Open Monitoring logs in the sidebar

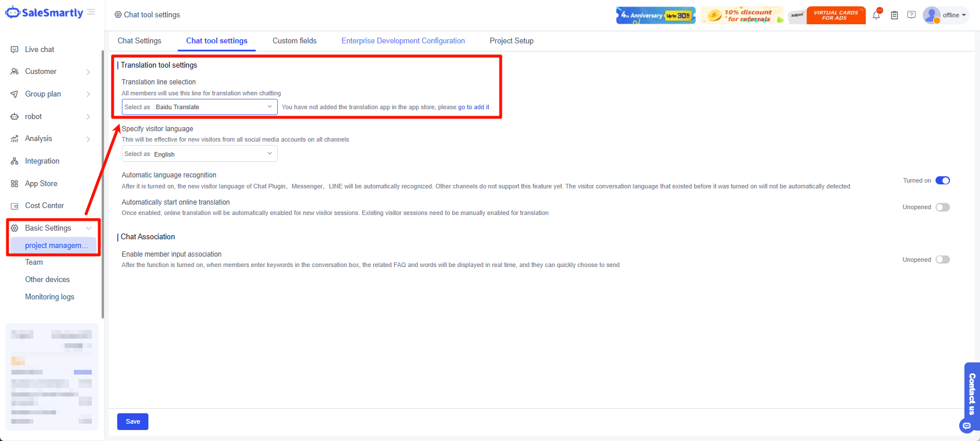(x=50, y=297)
